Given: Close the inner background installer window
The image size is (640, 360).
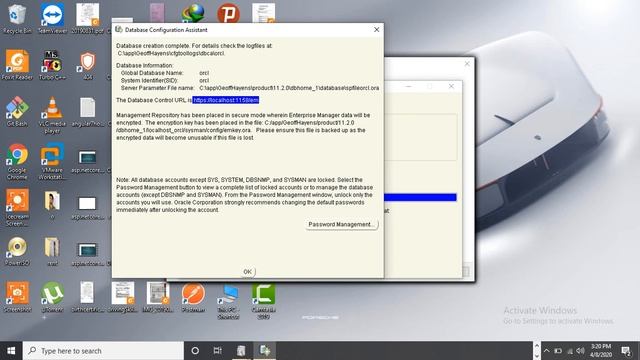Looking at the screenshot, I should (x=451, y=86).
